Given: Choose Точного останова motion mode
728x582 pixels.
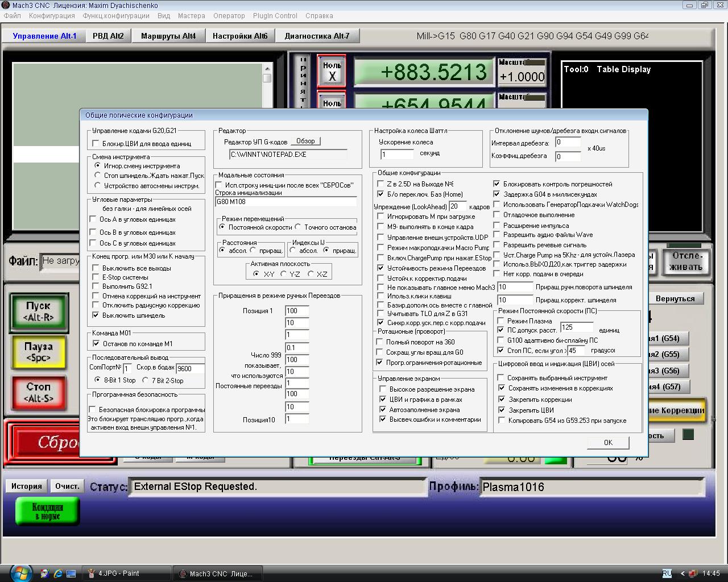Looking at the screenshot, I should (x=298, y=227).
